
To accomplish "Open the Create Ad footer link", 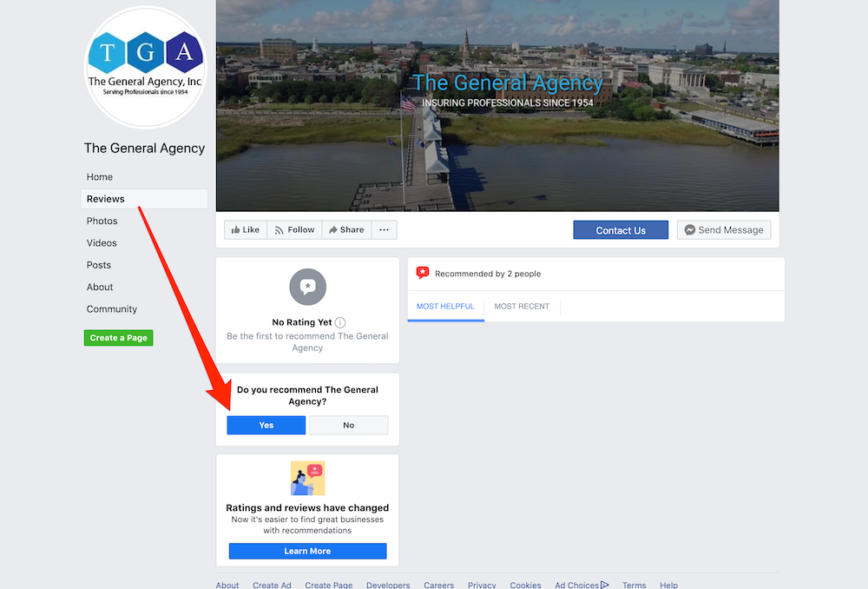I will [x=272, y=585].
